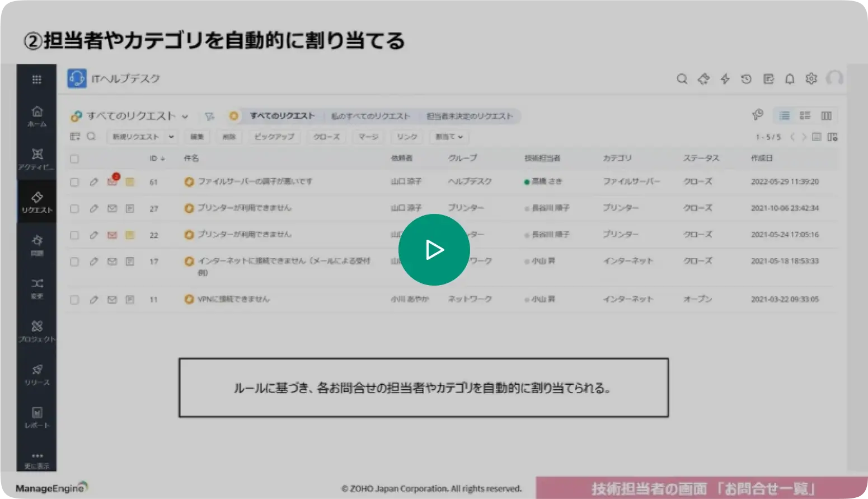Check the checkbox for request ID 27

click(x=74, y=208)
